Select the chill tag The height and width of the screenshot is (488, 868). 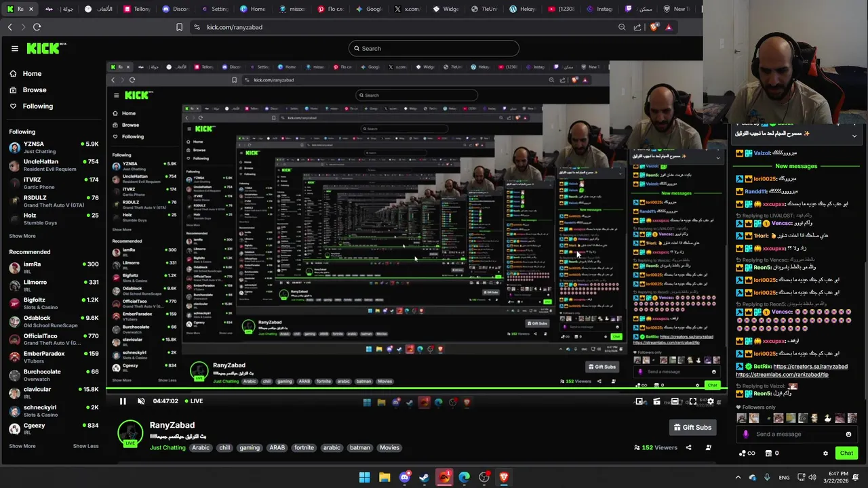224,447
